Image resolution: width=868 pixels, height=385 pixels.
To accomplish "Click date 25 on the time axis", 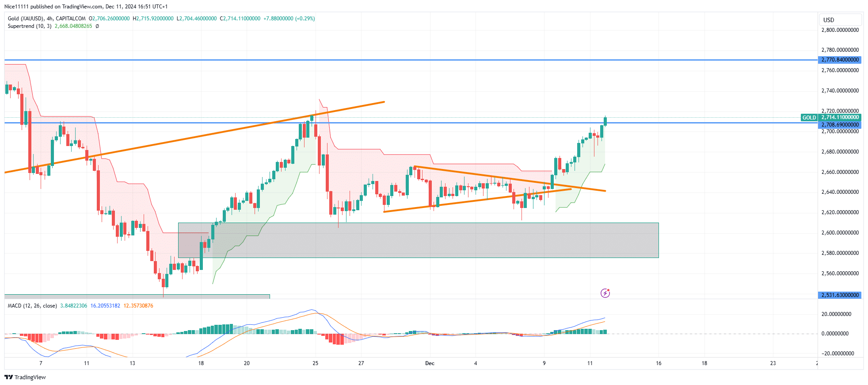I will pyautogui.click(x=315, y=363).
